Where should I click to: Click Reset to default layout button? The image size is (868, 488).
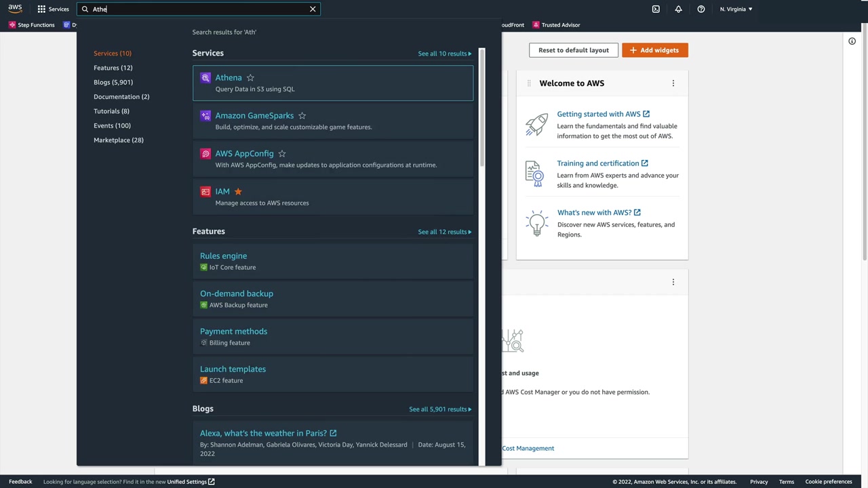tap(574, 50)
